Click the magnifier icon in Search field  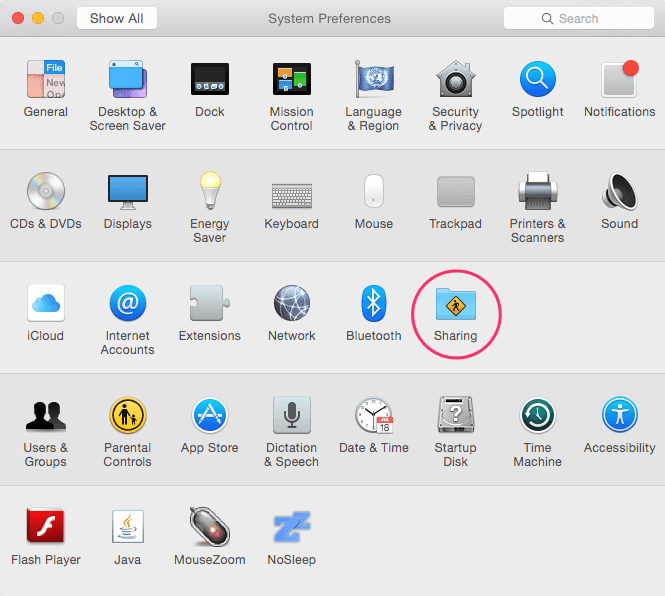click(547, 19)
